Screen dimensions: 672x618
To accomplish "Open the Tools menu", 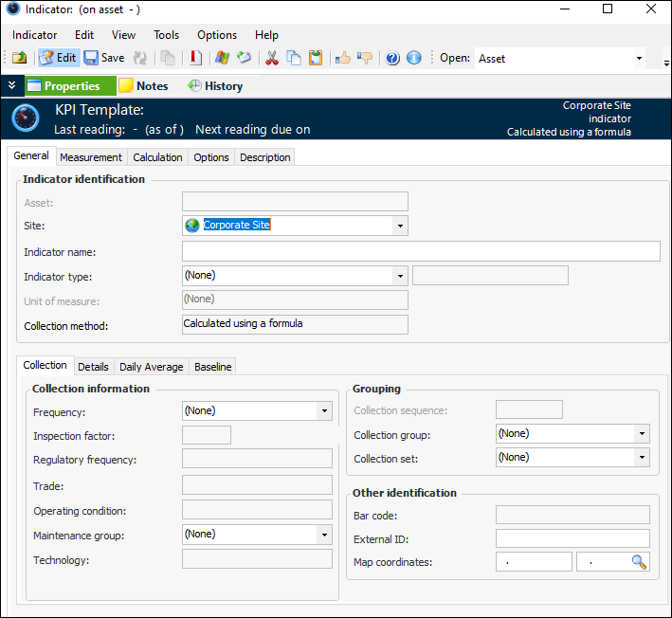I will coord(165,35).
